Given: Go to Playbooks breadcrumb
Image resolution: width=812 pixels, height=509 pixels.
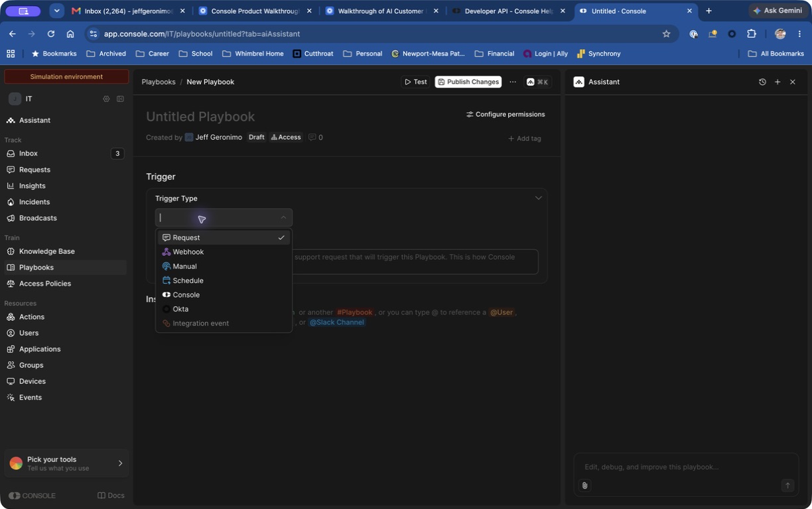Looking at the screenshot, I should click(159, 82).
